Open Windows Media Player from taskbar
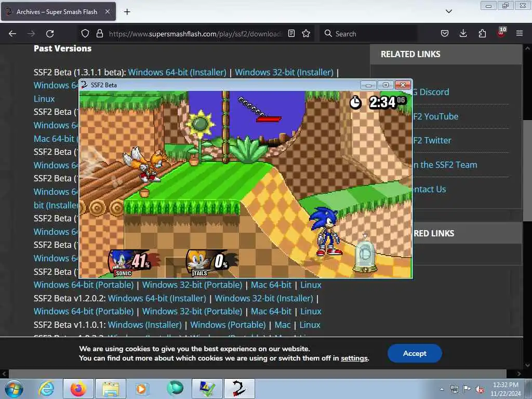Image resolution: width=532 pixels, height=399 pixels. tap(142, 389)
